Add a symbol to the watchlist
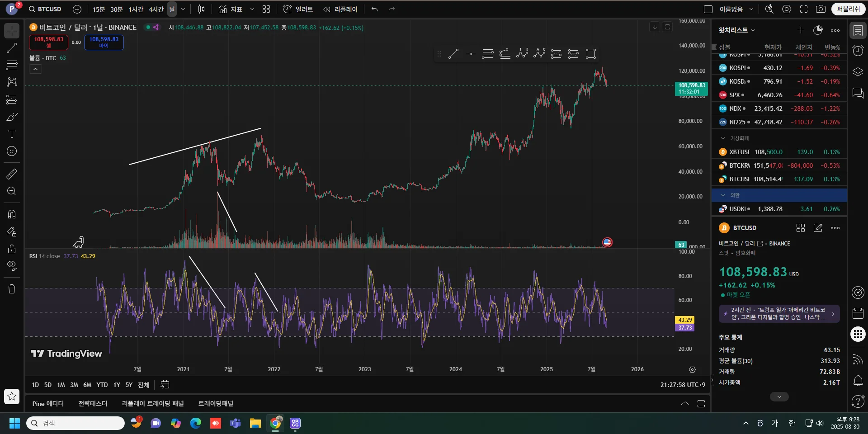 click(x=801, y=30)
